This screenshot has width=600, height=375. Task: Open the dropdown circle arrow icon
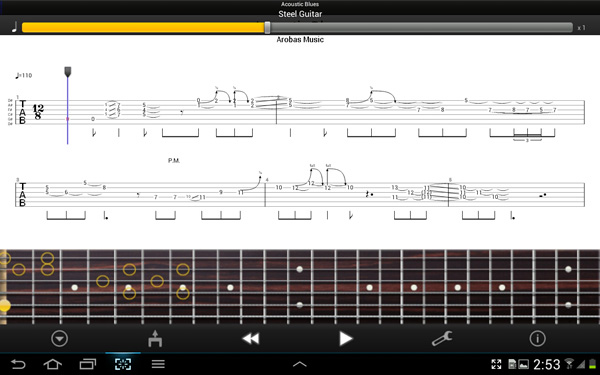click(59, 339)
